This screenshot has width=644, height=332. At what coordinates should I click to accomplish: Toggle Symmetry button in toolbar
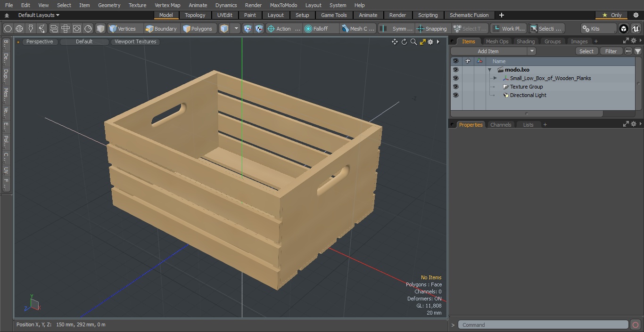coord(397,29)
